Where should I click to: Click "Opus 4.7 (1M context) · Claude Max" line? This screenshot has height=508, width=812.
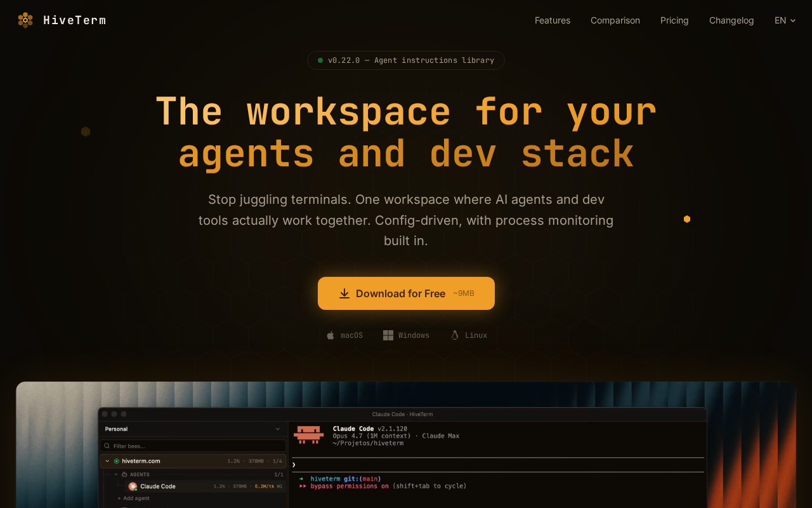point(396,436)
